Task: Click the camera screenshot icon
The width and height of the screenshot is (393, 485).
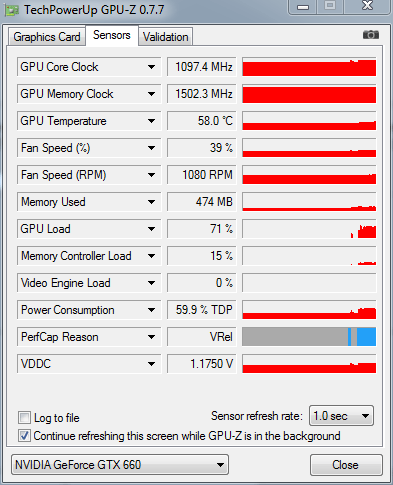Action: (x=371, y=34)
